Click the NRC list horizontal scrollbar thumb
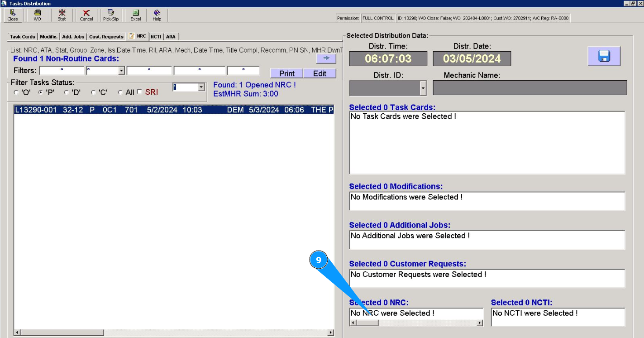Image resolution: width=644 pixels, height=338 pixels. (63, 333)
